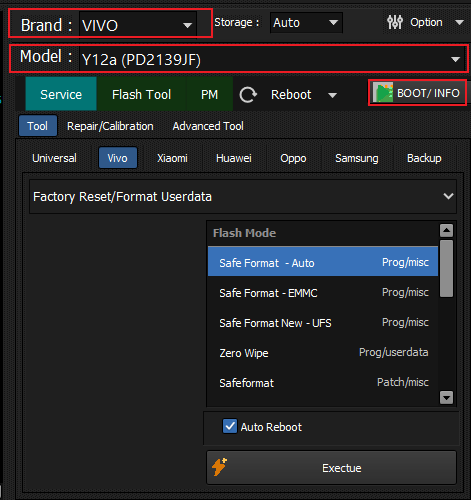Click the Reboot circular arrow icon
This screenshot has height=500, width=471.
pos(248,95)
